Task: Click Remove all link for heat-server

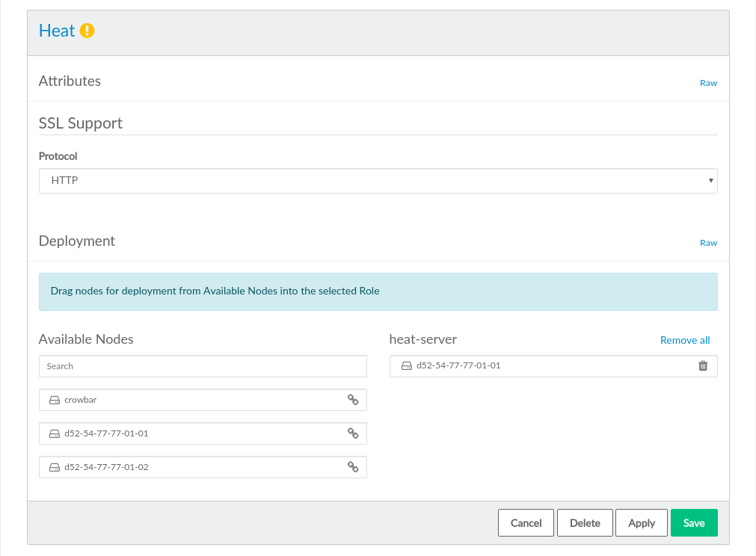Action: coord(684,340)
